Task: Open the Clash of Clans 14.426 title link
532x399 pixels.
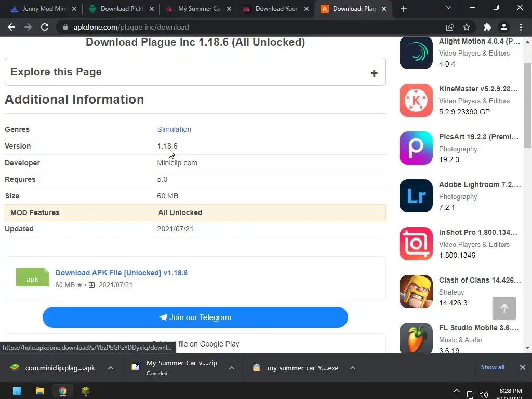Action: click(480, 280)
